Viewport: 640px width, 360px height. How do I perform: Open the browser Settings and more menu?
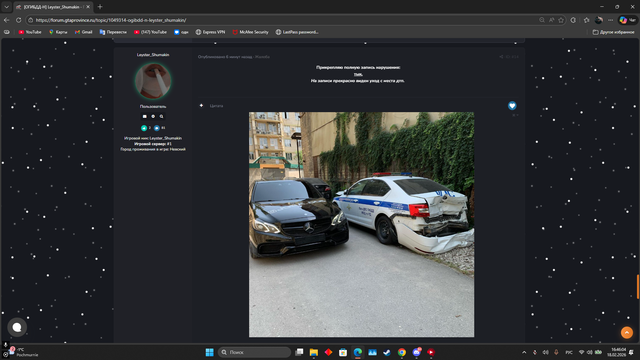pos(611,20)
